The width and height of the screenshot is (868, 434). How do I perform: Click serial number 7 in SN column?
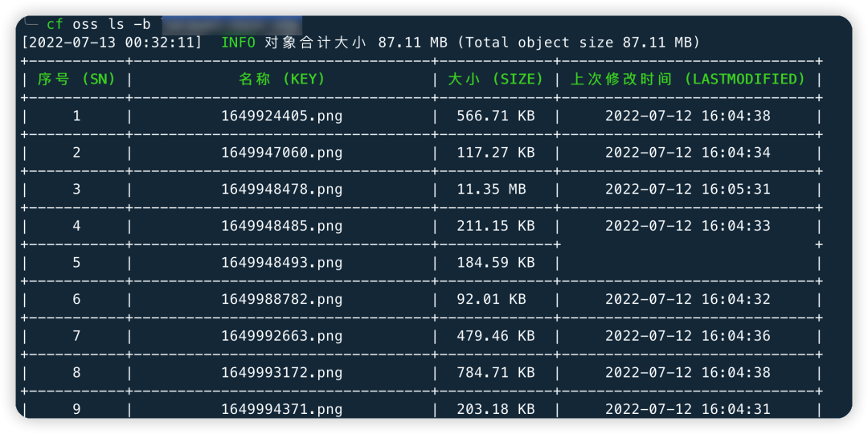pos(76,336)
